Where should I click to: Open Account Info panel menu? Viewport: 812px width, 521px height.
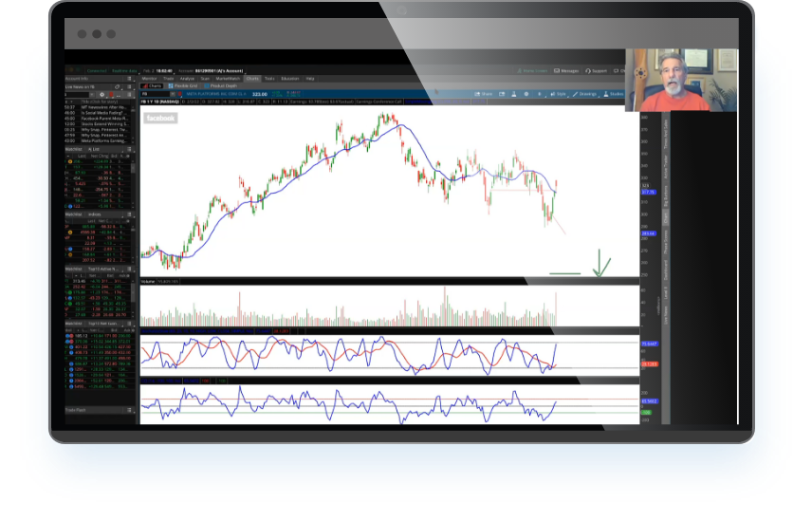(129, 79)
